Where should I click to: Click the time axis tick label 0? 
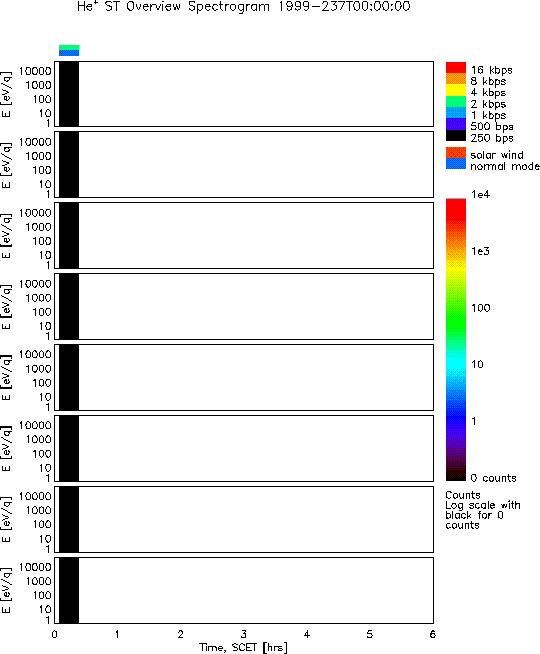tap(55, 634)
